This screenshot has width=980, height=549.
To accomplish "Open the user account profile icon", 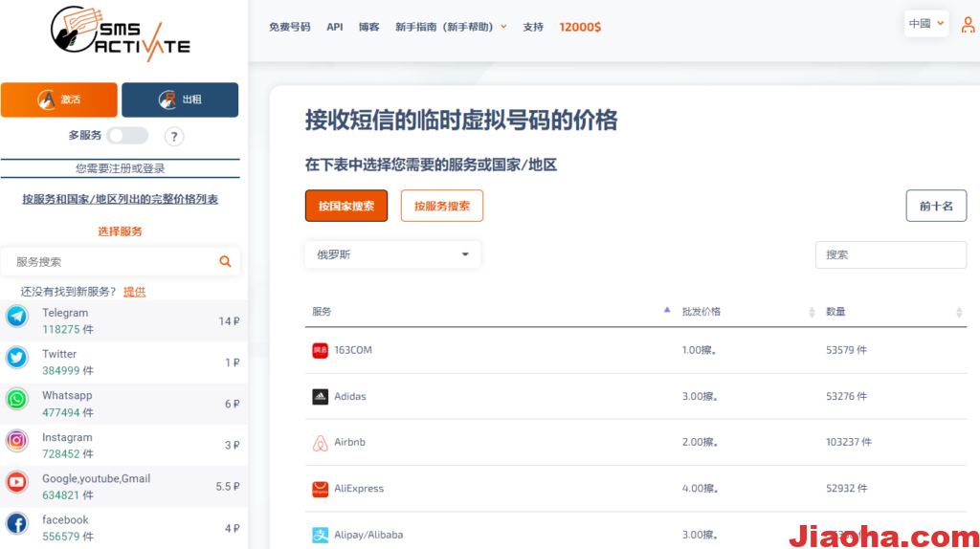I will tap(968, 25).
